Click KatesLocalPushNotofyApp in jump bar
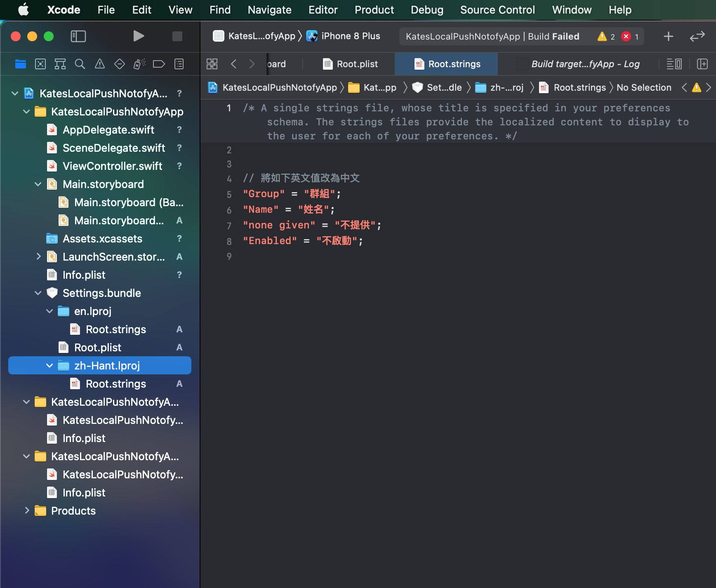This screenshot has height=588, width=716. (273, 87)
